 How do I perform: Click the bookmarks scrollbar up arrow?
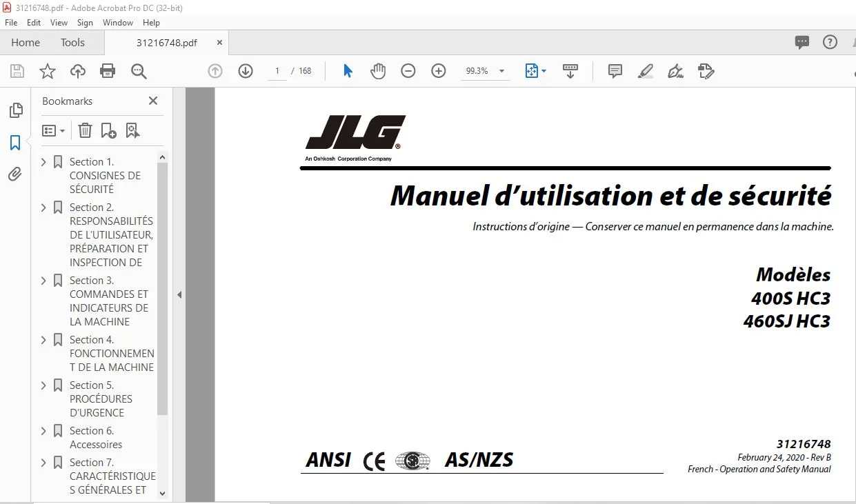pos(163,157)
